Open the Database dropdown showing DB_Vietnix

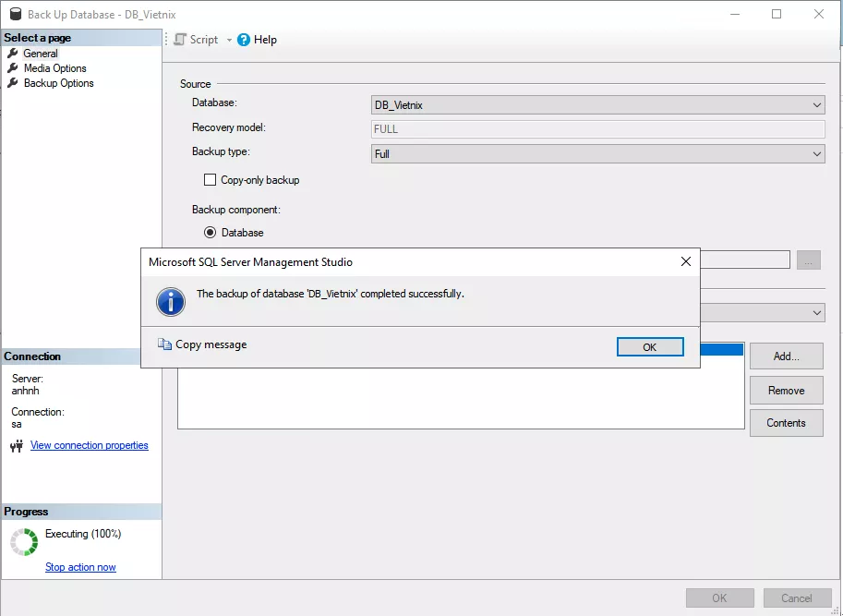pyautogui.click(x=597, y=105)
